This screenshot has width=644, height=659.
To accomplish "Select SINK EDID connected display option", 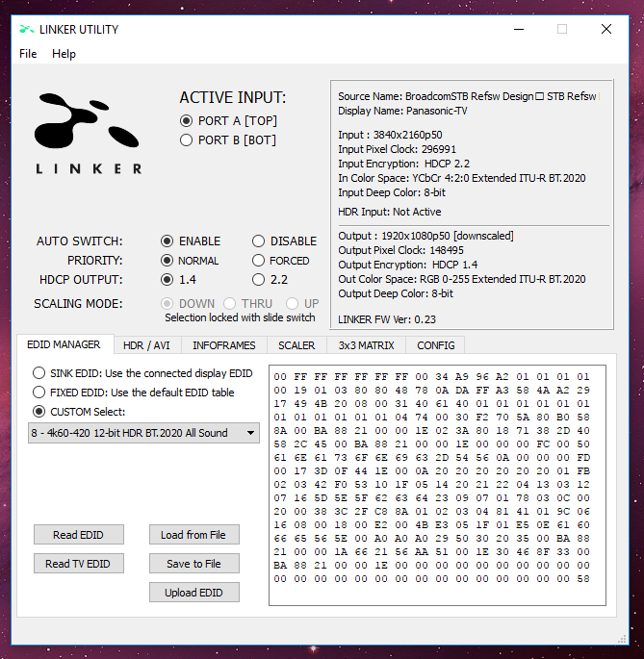I will [x=39, y=373].
